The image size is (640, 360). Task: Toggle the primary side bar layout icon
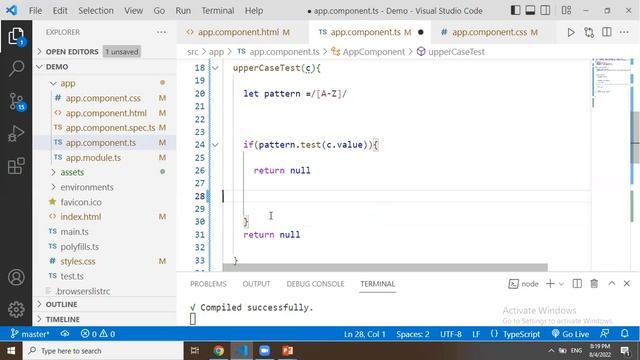pos(516,10)
